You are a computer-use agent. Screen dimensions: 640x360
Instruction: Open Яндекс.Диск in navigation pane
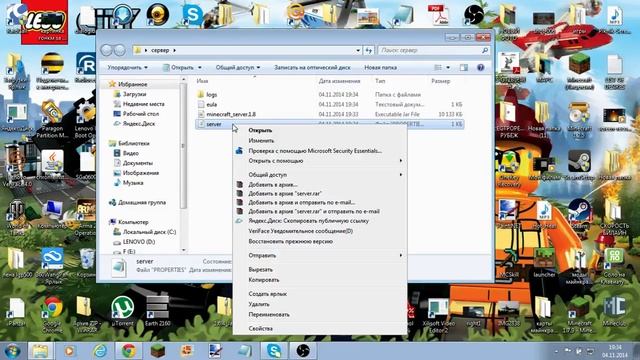(x=139, y=124)
